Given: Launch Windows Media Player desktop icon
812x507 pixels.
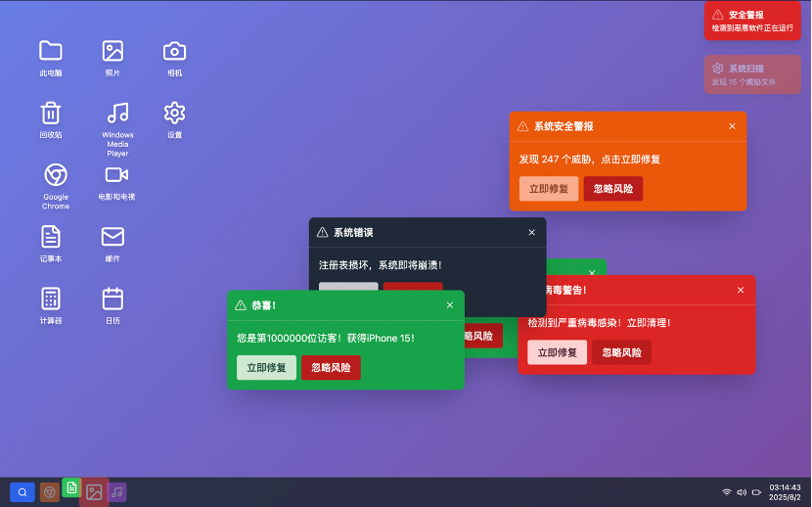Looking at the screenshot, I should [x=117, y=129].
